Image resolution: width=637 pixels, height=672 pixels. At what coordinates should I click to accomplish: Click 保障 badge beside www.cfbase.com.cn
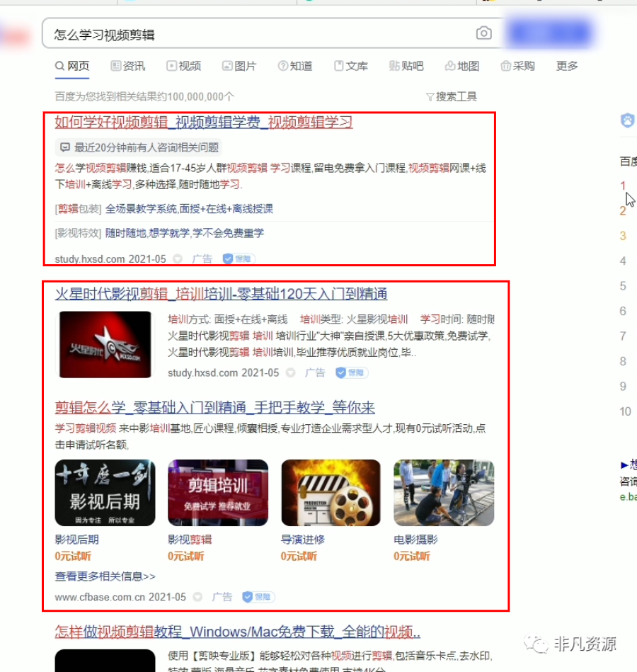(258, 597)
